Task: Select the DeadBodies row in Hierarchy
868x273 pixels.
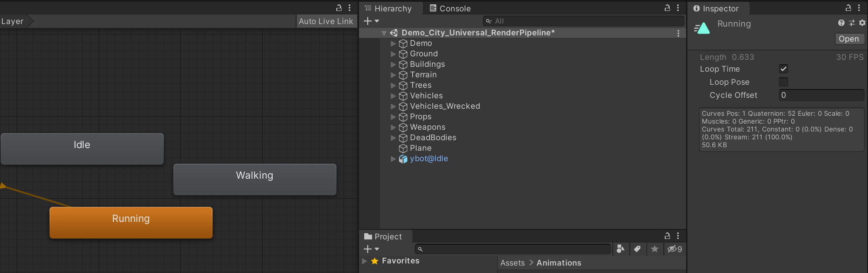Action: click(523, 138)
